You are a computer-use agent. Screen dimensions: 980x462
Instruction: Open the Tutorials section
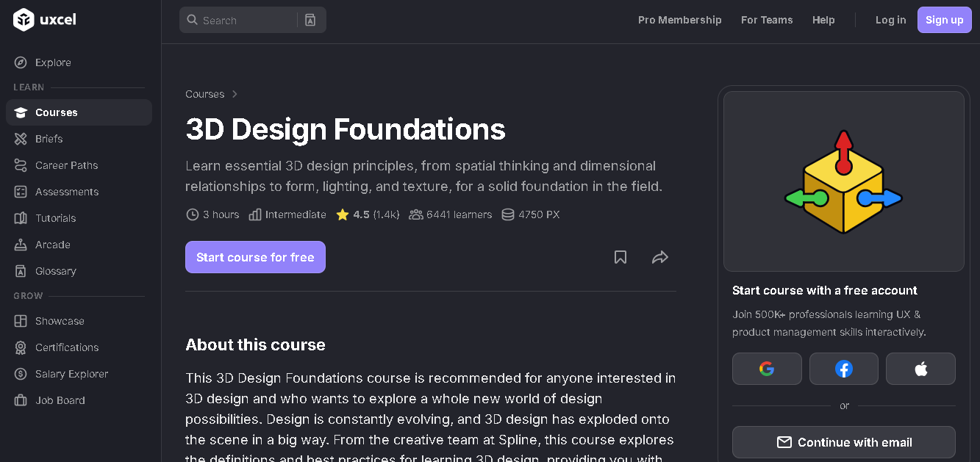pyautogui.click(x=55, y=217)
